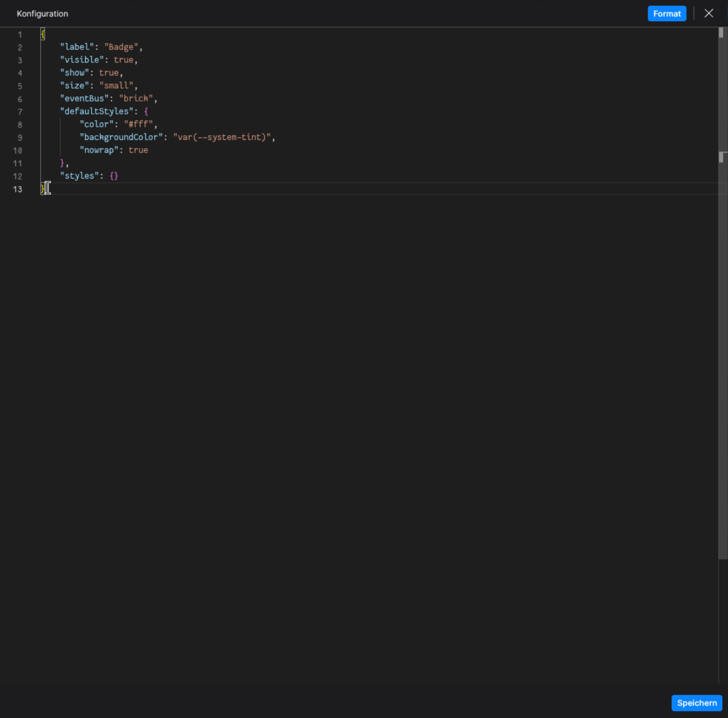Click the "show" property key
Image resolution: width=728 pixels, height=718 pixels.
click(74, 73)
